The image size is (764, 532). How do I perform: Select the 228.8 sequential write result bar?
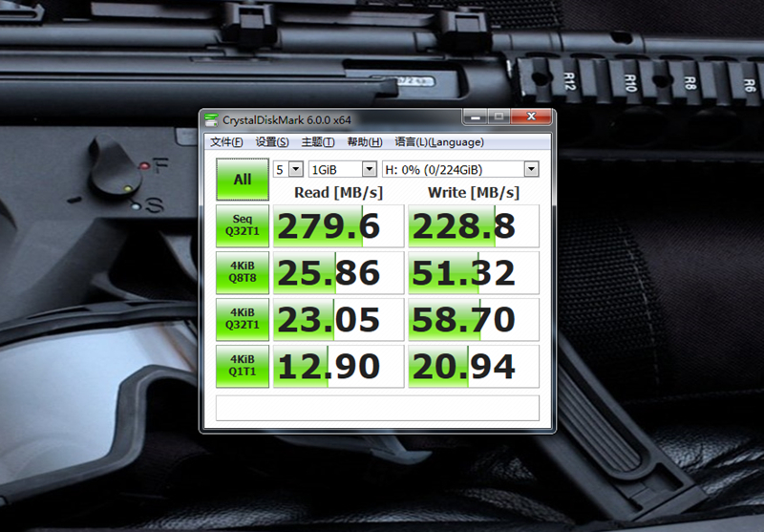point(473,226)
